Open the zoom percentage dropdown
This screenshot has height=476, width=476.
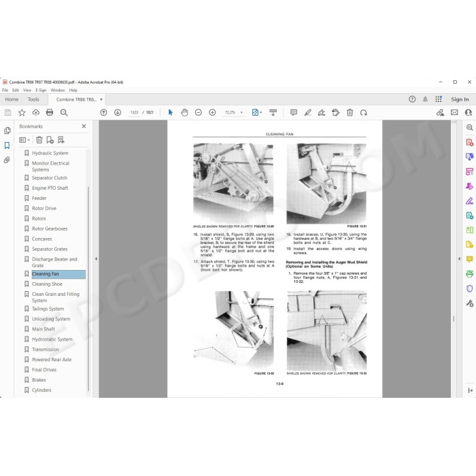click(x=241, y=112)
